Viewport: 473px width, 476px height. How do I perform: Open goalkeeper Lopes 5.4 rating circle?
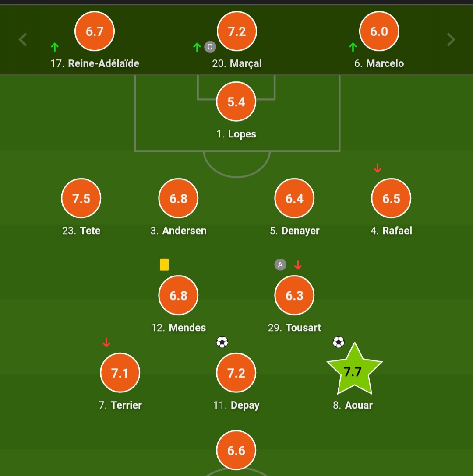coord(236,101)
